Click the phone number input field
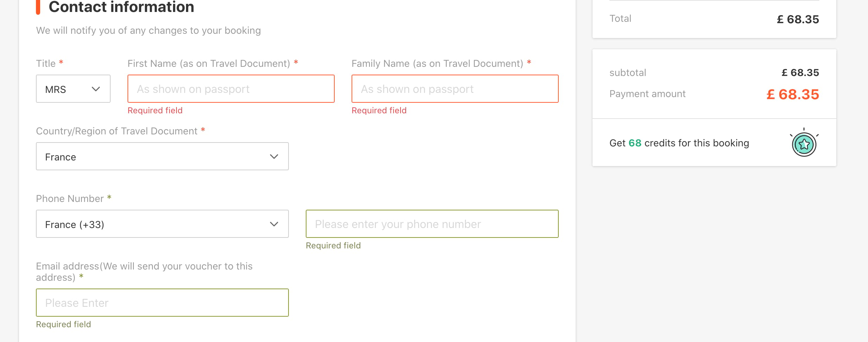 click(x=432, y=224)
